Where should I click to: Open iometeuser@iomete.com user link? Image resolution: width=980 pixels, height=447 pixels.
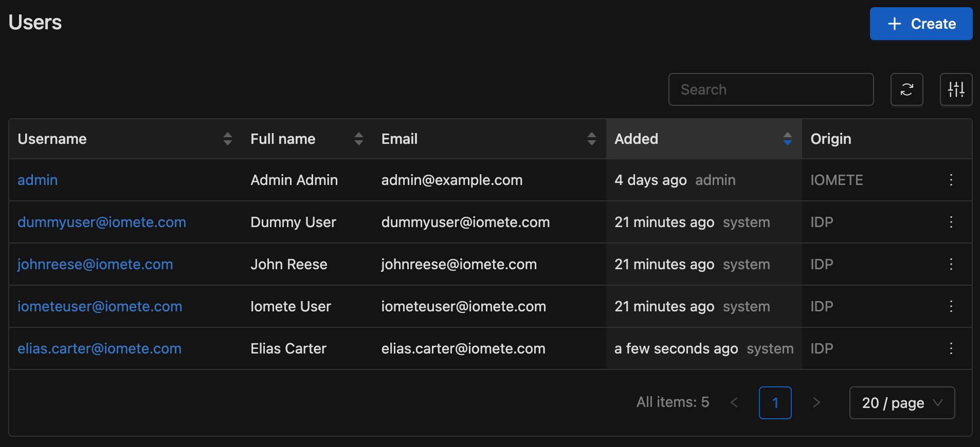pyautogui.click(x=100, y=306)
